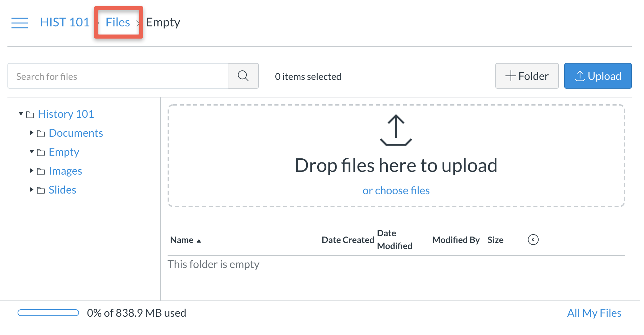This screenshot has width=644, height=335.
Task: Click the folder icon beside Slides
Action: point(41,191)
